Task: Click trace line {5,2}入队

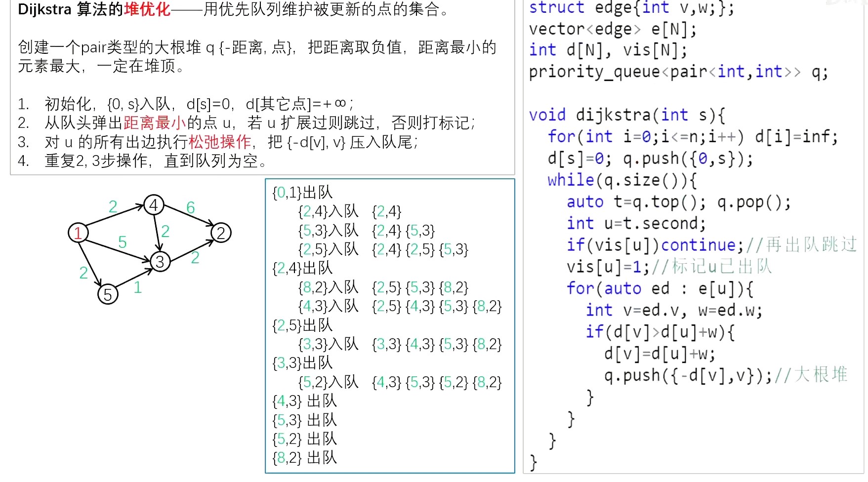Action: point(329,382)
